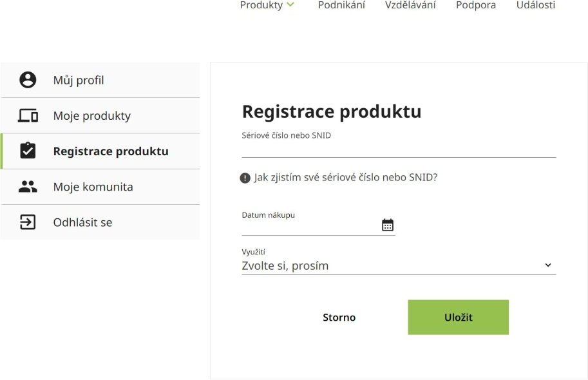The width and height of the screenshot is (588, 380).
Task: Go to the Vzdělávání menu item
Action: point(410,5)
